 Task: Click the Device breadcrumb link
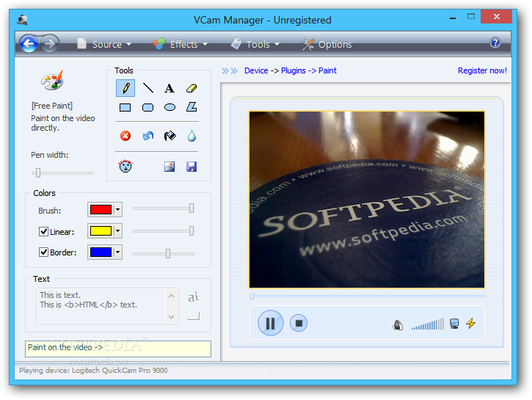[x=256, y=70]
